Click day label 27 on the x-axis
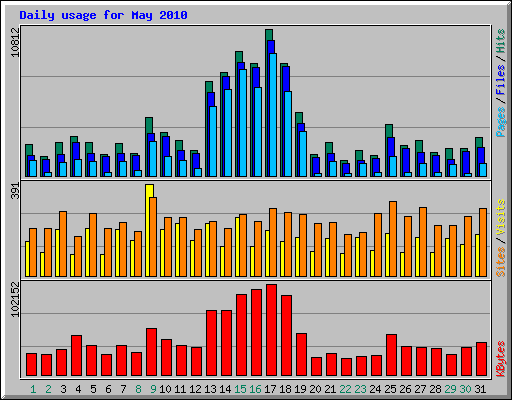Image resolution: width=512 pixels, height=400 pixels. 420,389
